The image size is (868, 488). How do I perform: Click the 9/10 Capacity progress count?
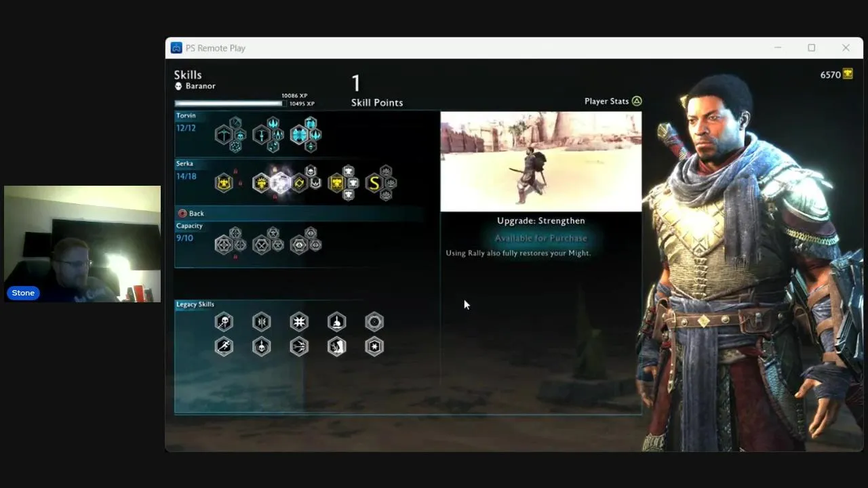[184, 238]
